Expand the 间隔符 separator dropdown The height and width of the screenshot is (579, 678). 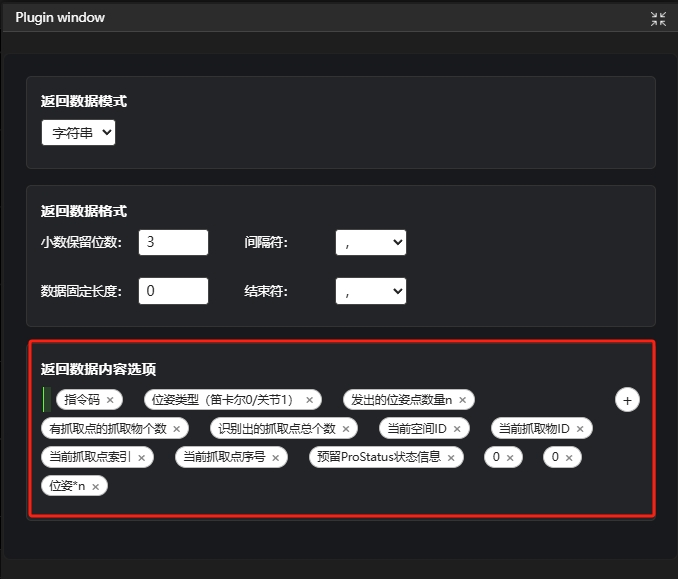point(371,242)
